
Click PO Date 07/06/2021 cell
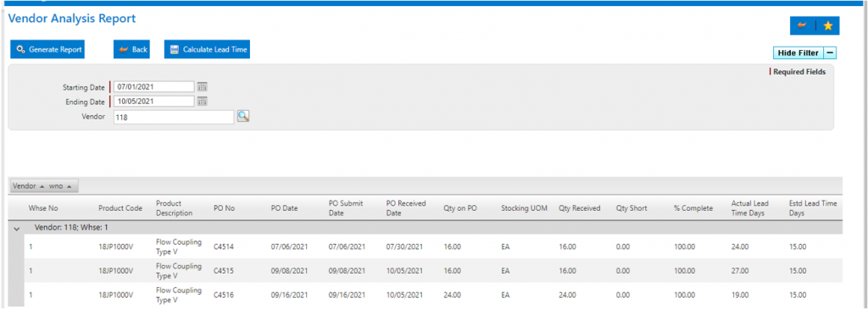coord(290,247)
